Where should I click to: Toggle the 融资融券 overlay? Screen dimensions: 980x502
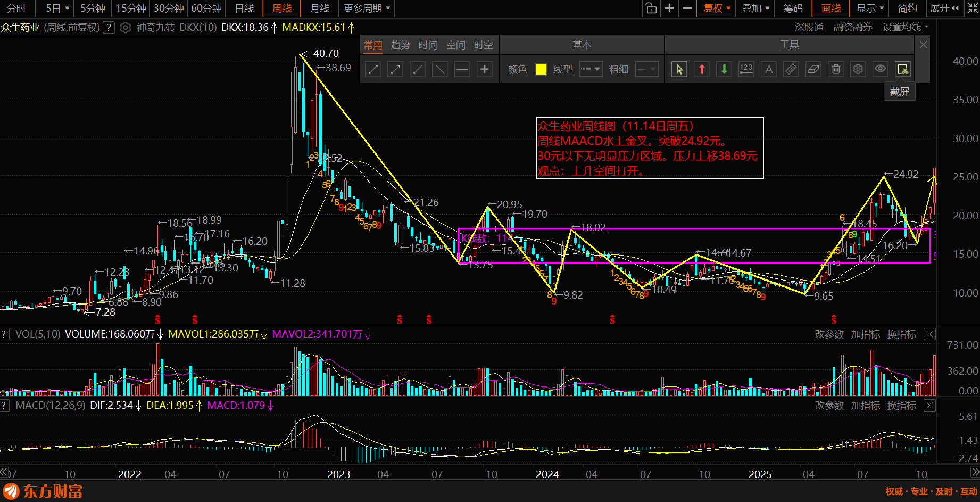click(x=852, y=27)
